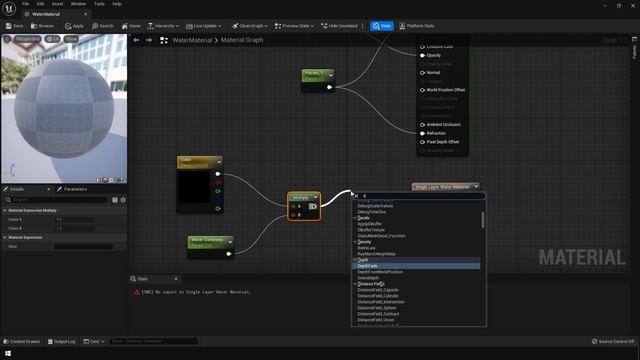Open the viewport options hamburger menu

click(x=7, y=39)
